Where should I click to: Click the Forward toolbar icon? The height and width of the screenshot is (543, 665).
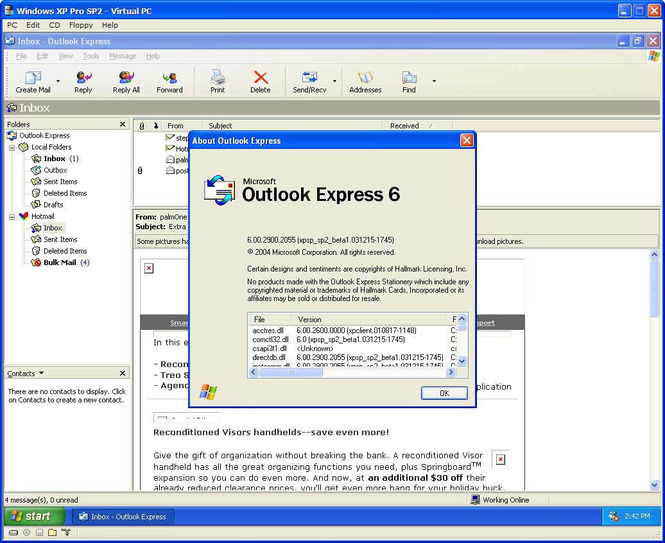170,78
